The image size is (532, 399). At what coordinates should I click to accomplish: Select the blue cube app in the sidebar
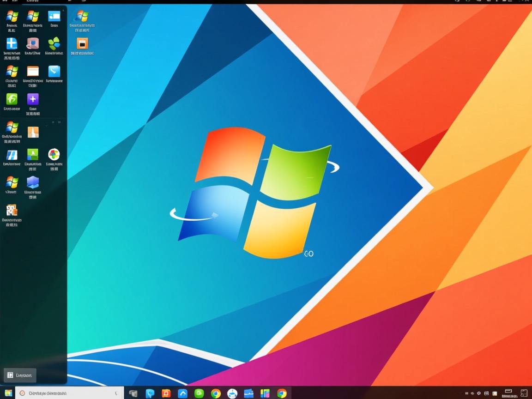[32, 183]
